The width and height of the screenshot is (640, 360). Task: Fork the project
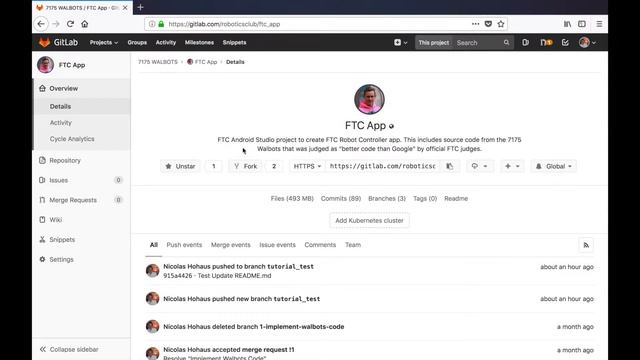click(245, 166)
